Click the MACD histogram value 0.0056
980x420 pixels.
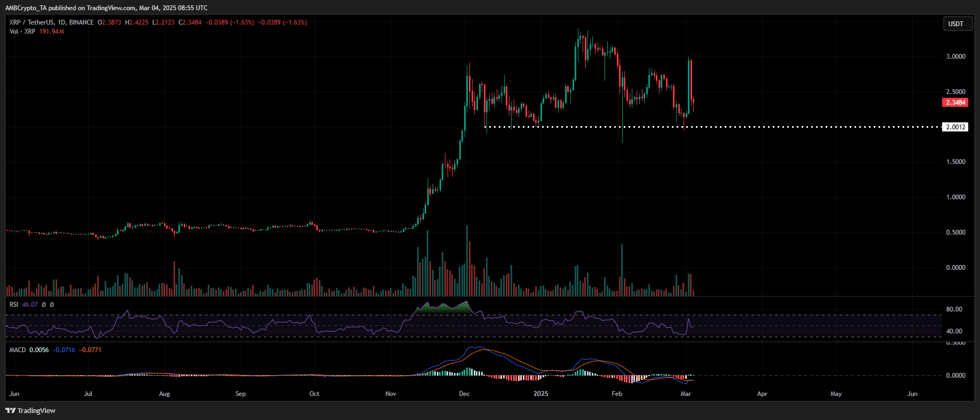(x=39, y=350)
